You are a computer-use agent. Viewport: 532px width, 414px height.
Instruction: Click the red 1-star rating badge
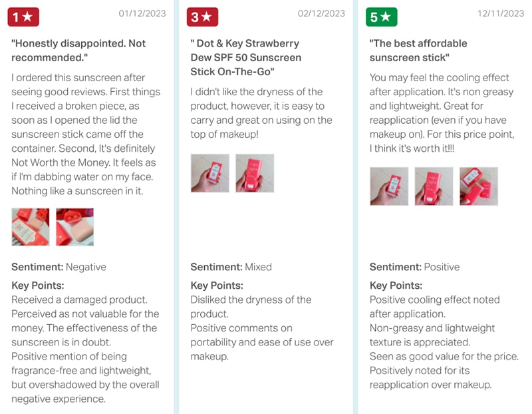(x=23, y=17)
